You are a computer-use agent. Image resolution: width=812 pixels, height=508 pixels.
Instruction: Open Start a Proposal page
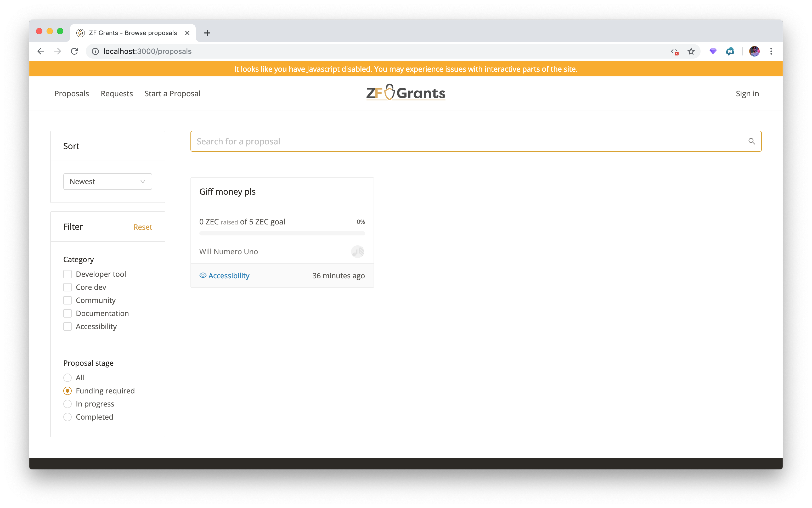[172, 94]
